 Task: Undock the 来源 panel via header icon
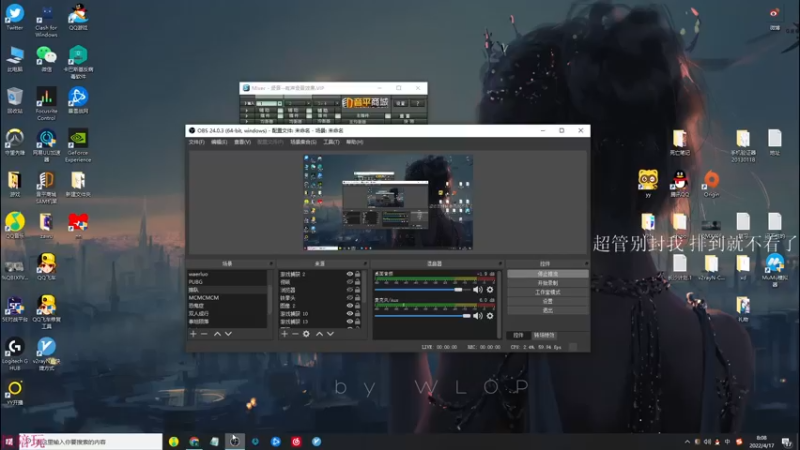pyautogui.click(x=365, y=264)
